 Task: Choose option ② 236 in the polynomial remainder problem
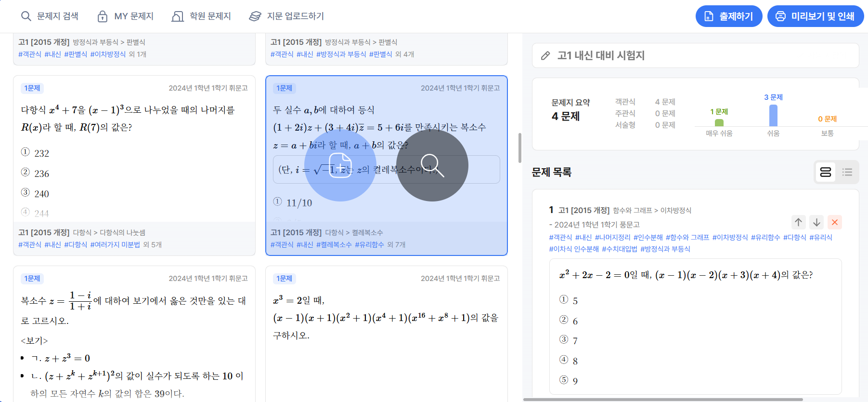pyautogui.click(x=35, y=173)
